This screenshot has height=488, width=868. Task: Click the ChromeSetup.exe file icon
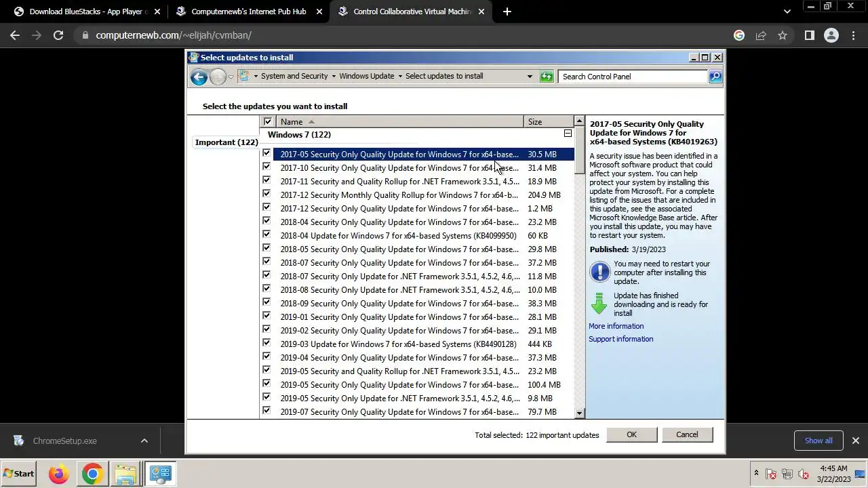(x=18, y=441)
